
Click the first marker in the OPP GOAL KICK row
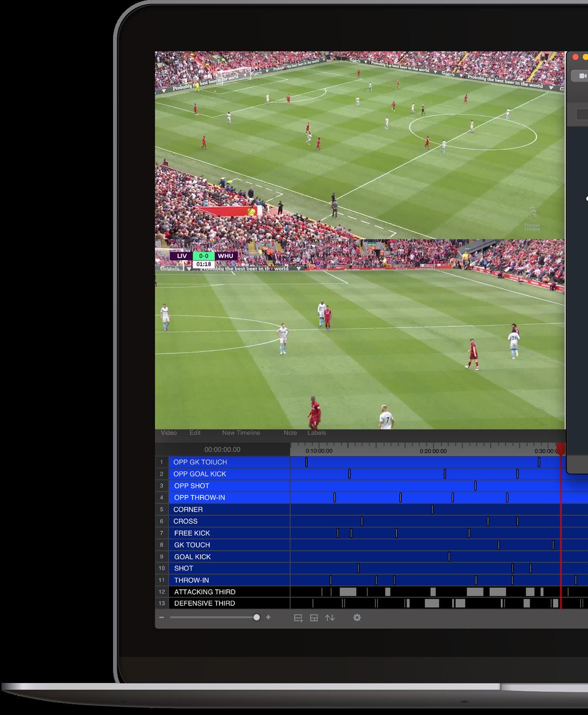point(349,474)
